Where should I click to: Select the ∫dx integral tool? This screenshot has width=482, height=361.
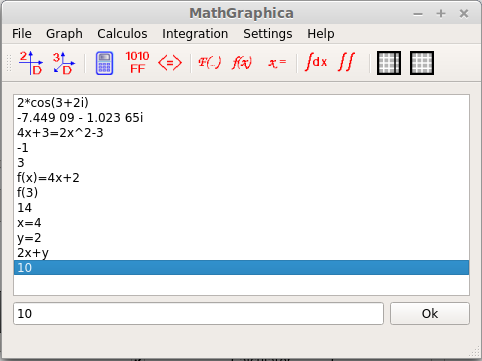point(316,62)
